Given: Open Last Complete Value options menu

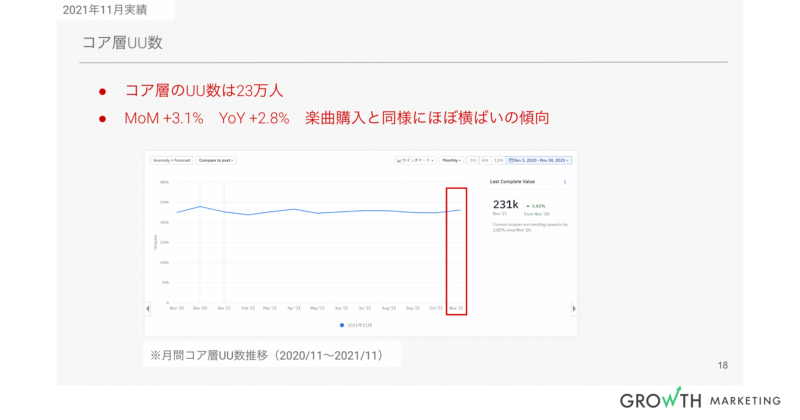Looking at the screenshot, I should (565, 182).
